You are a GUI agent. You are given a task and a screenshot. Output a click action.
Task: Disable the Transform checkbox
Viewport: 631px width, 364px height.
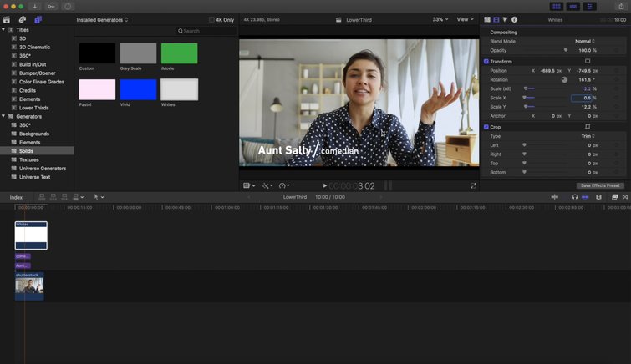[x=486, y=62]
